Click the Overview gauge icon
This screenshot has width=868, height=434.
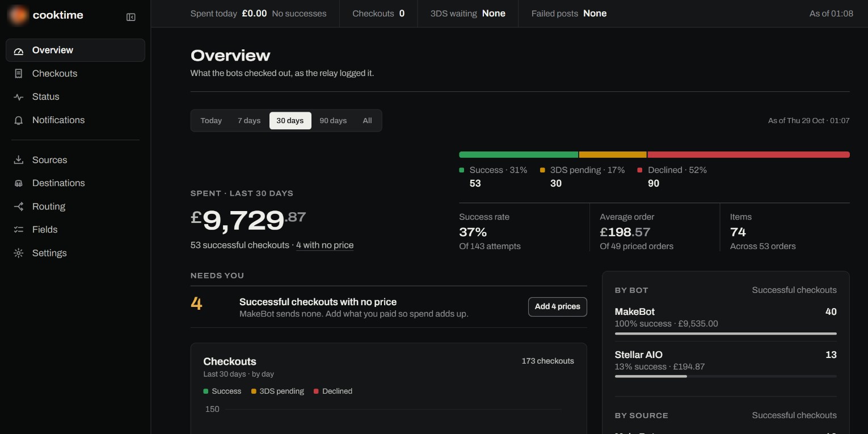19,50
